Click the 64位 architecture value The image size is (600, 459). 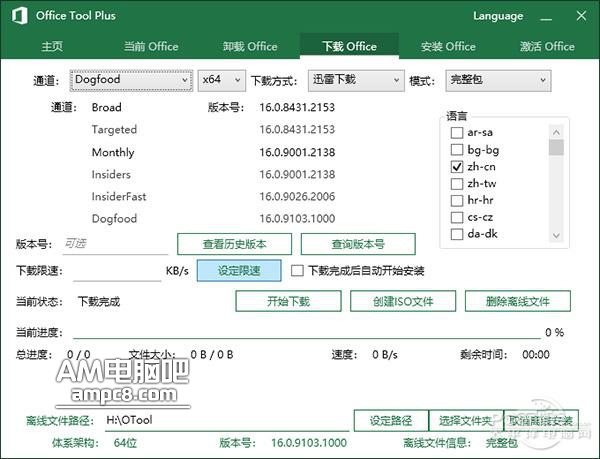[x=125, y=443]
